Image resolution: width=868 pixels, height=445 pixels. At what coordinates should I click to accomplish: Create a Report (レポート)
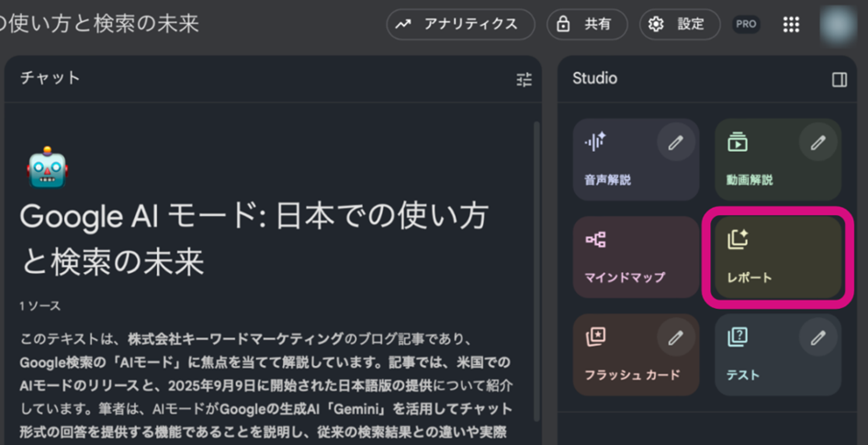(x=777, y=257)
